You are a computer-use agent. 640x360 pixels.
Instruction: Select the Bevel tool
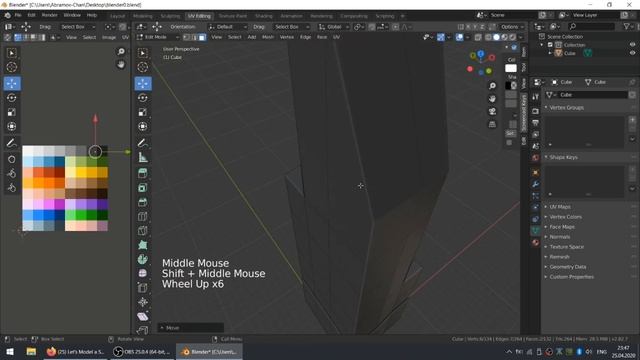point(143,202)
